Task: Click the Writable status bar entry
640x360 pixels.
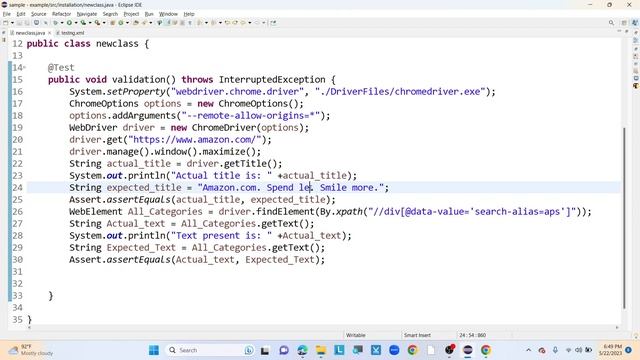Action: click(356, 335)
